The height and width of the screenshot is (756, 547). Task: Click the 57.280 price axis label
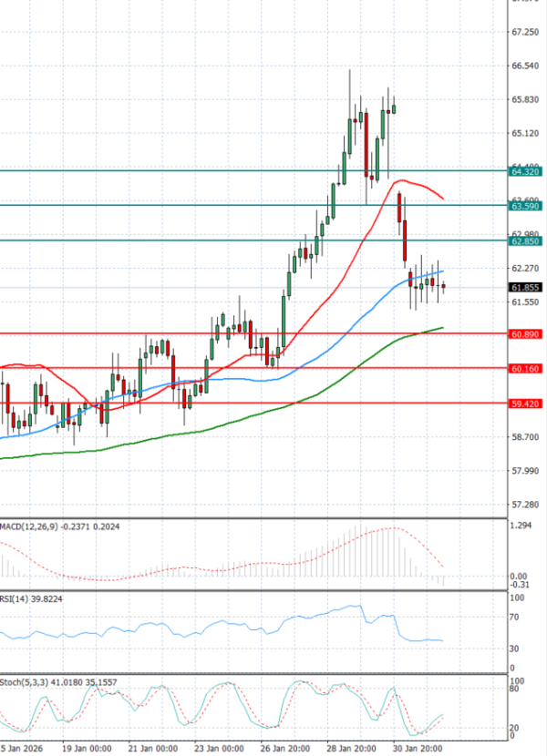526,504
